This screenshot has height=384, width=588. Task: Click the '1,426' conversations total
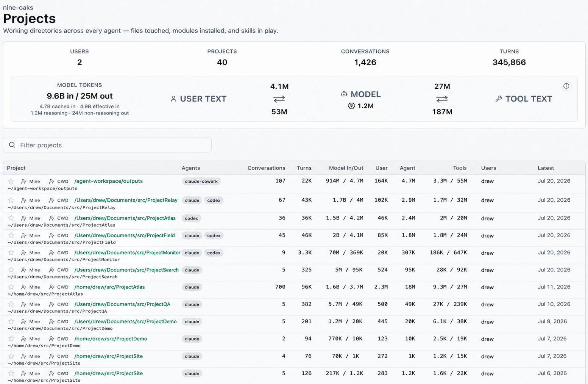click(x=365, y=62)
